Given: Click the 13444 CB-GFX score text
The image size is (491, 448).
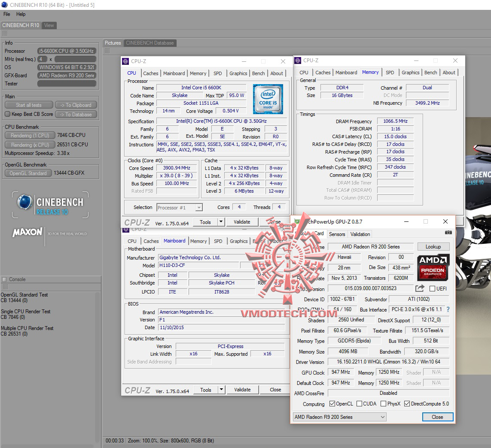Looking at the screenshot, I should [x=69, y=173].
